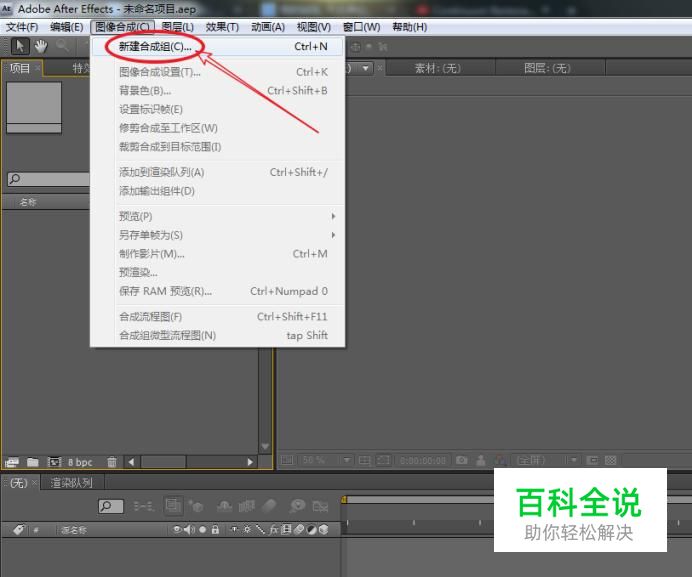
Task: Toggle the transparency grid icon
Action: pyautogui.click(x=611, y=460)
